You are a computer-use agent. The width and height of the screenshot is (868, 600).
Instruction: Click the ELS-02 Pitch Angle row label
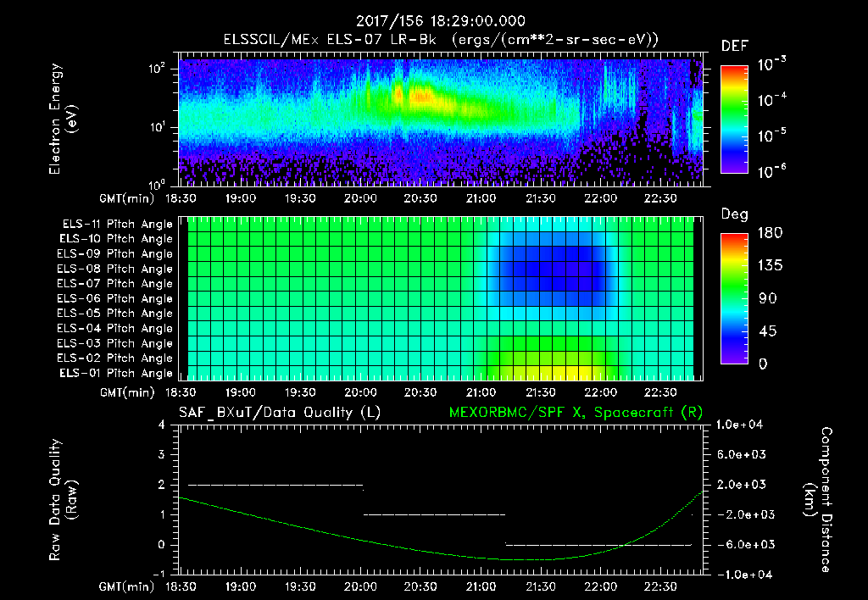click(x=114, y=358)
